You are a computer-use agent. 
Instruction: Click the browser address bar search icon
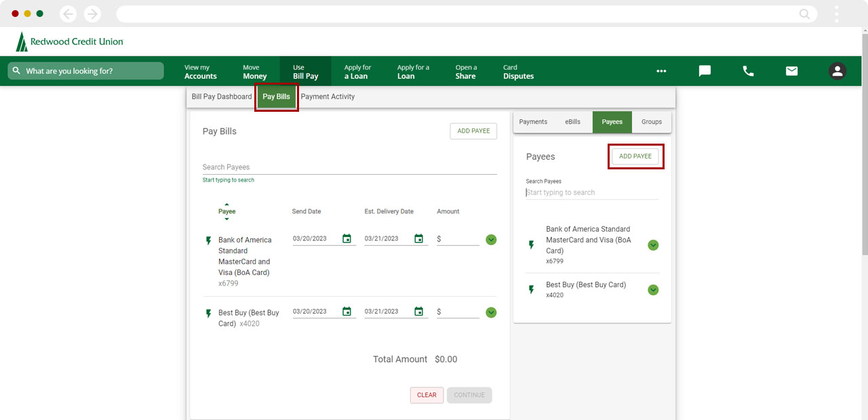[x=805, y=14]
